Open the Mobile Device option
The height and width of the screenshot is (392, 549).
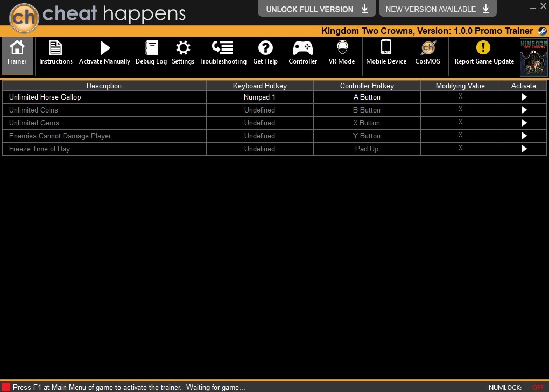386,53
